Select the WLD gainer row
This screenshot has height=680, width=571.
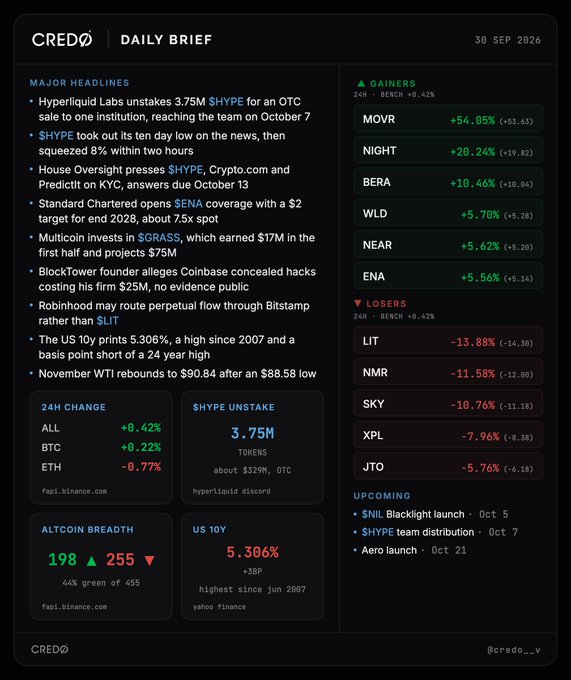448,214
